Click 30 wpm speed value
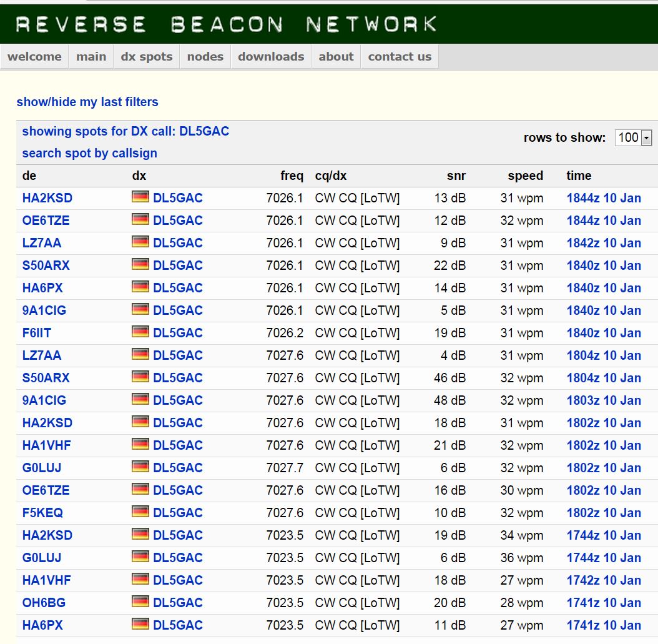The width and height of the screenshot is (658, 644). pyautogui.click(x=522, y=491)
